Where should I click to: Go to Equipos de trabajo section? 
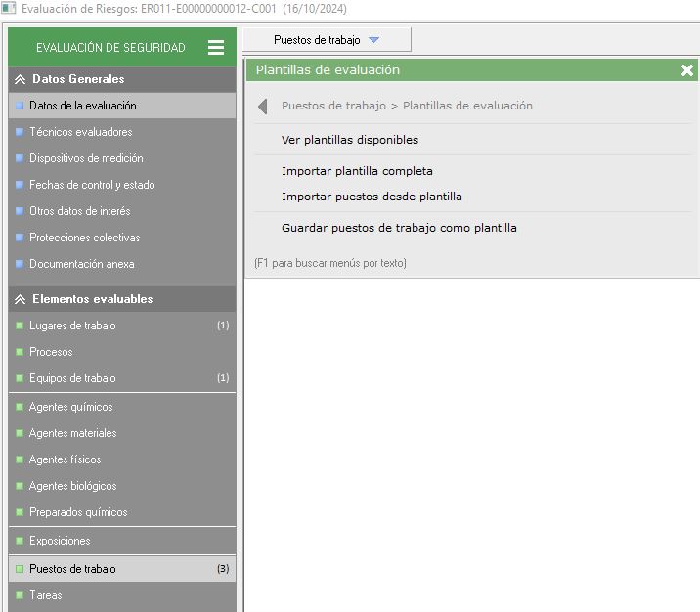coord(72,378)
